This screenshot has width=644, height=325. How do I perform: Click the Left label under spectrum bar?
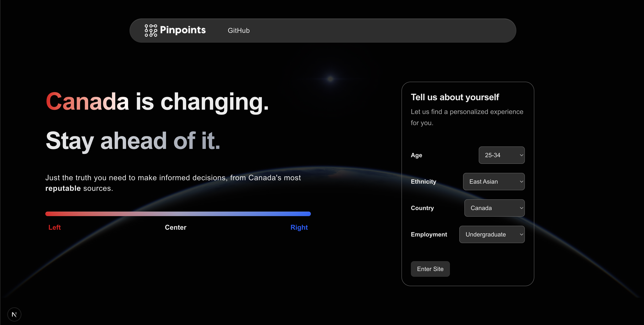(x=55, y=227)
